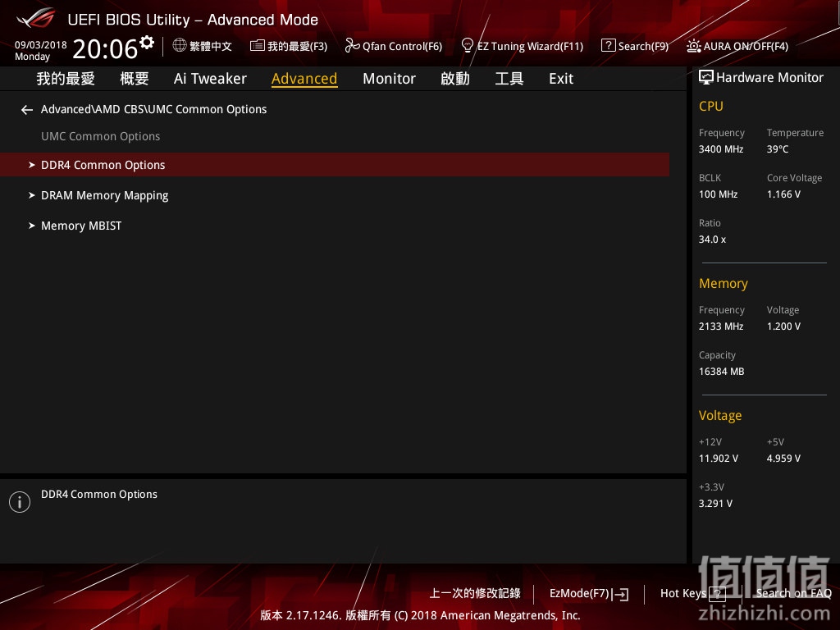Open the 工具 tools tab
This screenshot has height=630, width=840.
point(509,79)
